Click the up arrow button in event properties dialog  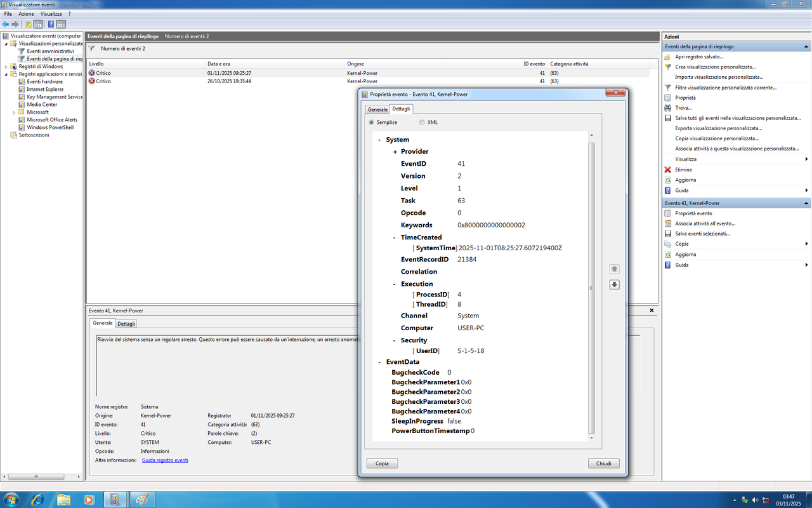pos(614,269)
